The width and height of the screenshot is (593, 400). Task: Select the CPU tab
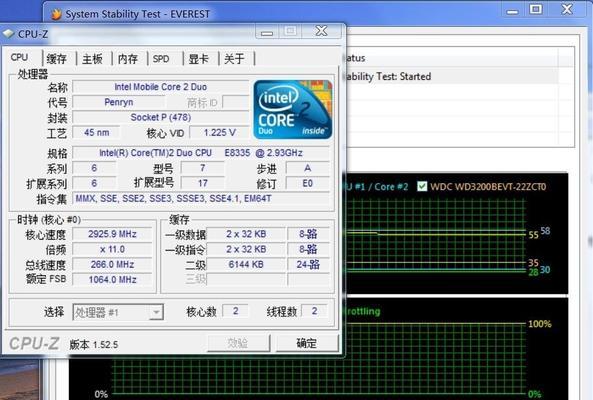pos(20,57)
